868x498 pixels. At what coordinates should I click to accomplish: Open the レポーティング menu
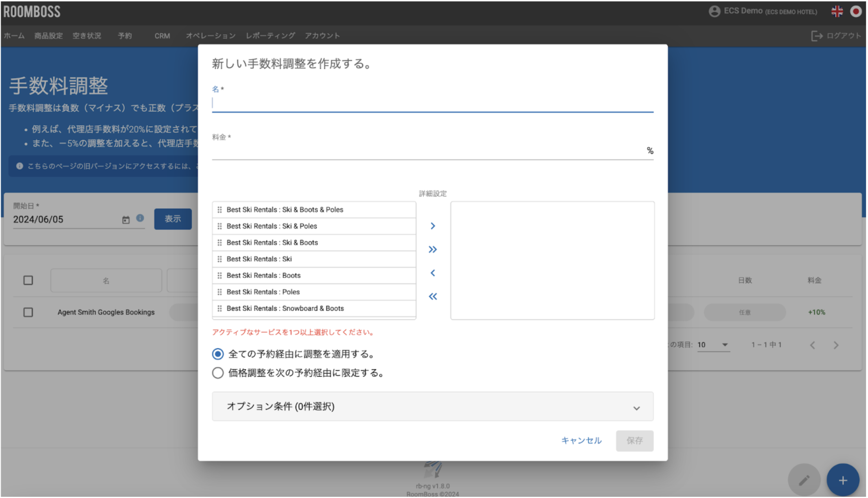point(270,36)
